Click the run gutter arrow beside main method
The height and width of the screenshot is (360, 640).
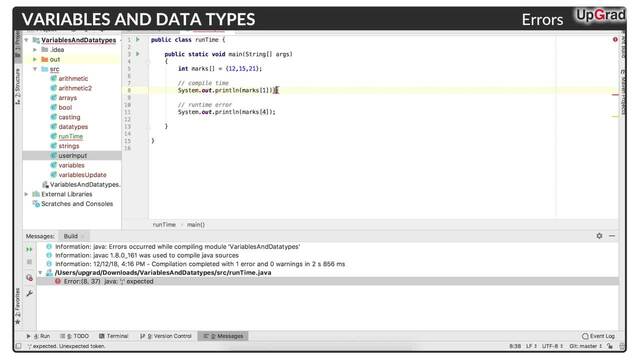(138, 54)
